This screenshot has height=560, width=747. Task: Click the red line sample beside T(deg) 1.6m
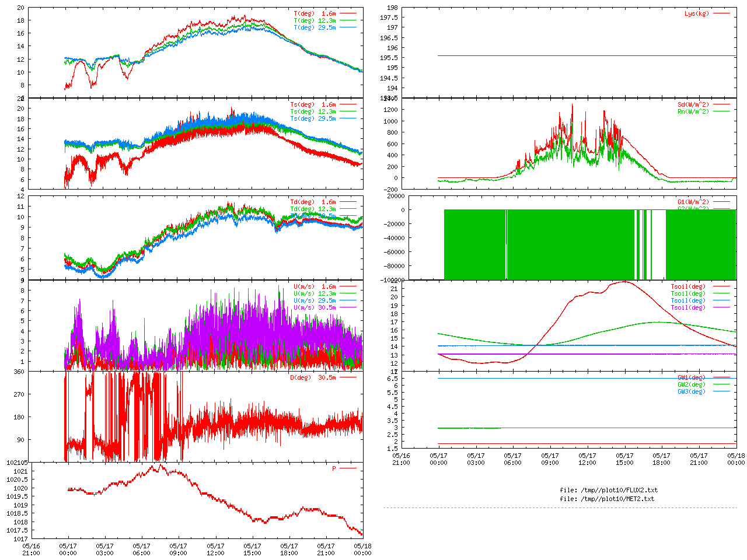coord(348,13)
